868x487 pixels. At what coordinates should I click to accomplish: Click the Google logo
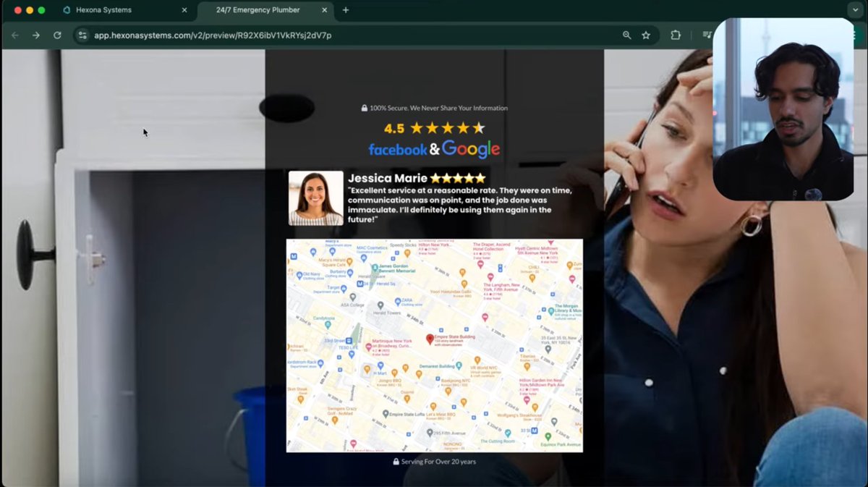tap(471, 149)
